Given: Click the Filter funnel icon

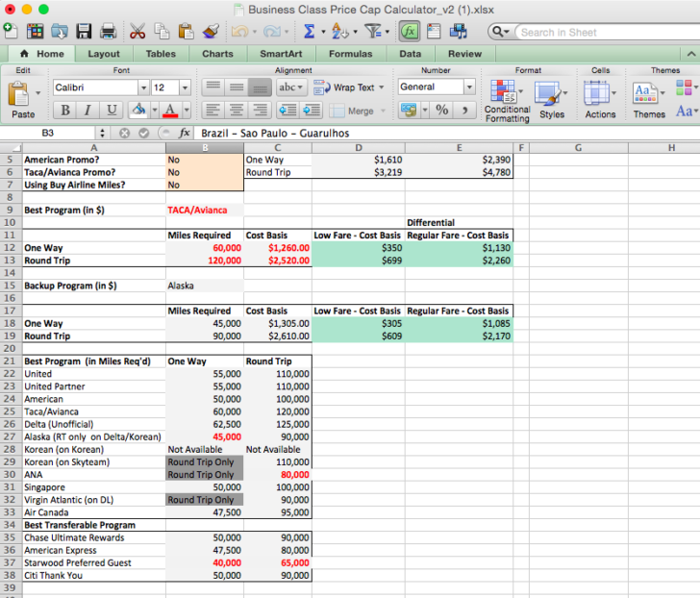Looking at the screenshot, I should [x=373, y=32].
